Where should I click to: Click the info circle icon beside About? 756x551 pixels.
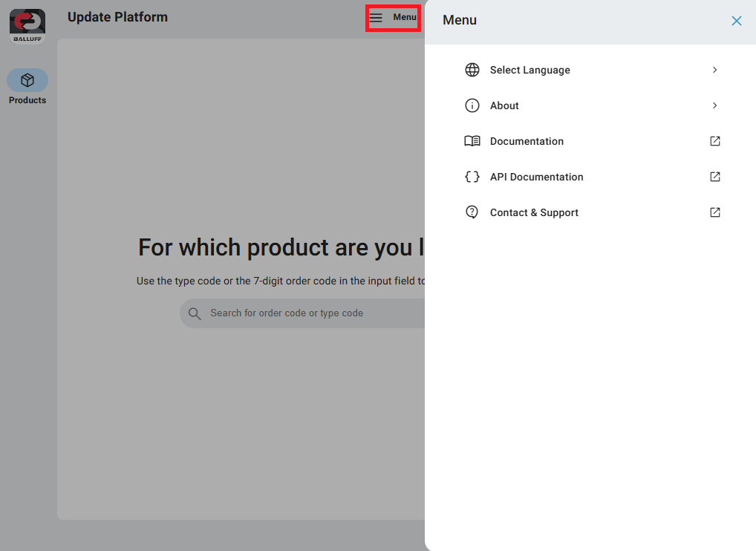point(472,105)
